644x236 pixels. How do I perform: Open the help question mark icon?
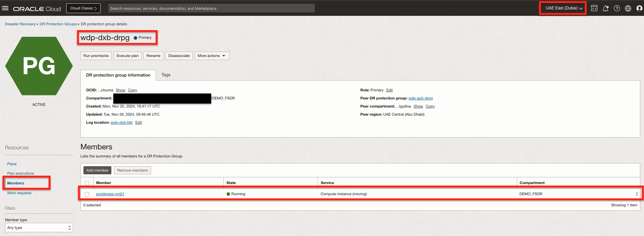(x=617, y=8)
